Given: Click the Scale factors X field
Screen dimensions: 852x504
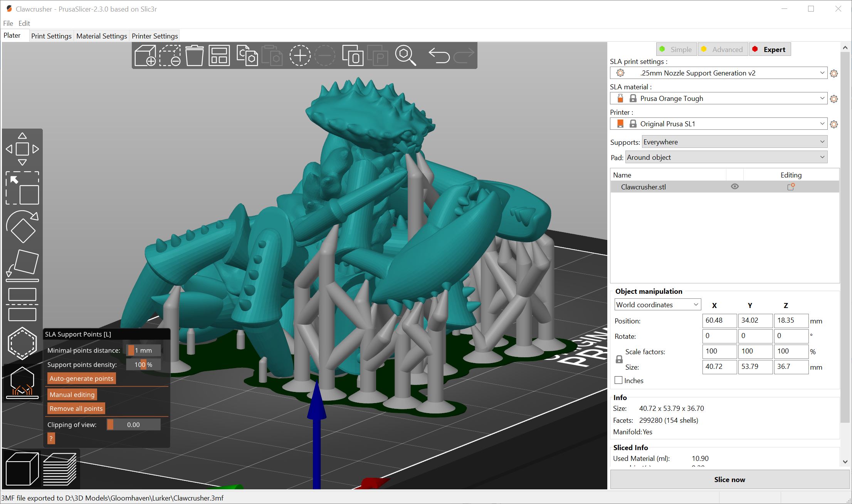Looking at the screenshot, I should coord(719,351).
